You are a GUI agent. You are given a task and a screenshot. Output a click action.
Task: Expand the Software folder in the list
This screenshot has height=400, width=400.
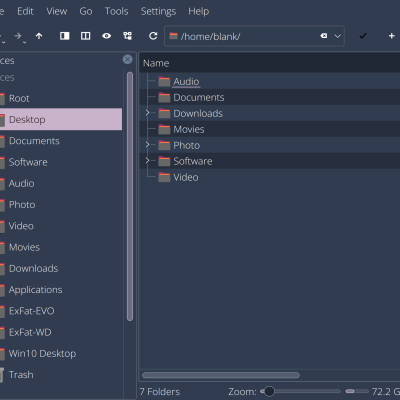click(147, 161)
